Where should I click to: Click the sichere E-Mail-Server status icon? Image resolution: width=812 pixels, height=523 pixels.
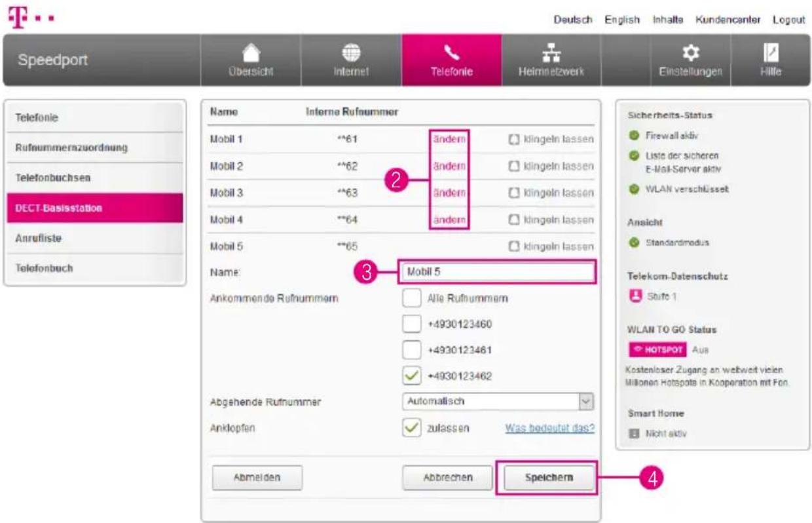(x=634, y=155)
